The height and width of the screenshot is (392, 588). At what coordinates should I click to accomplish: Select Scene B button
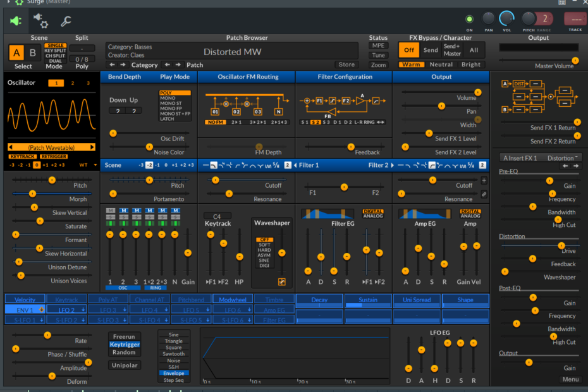(33, 53)
